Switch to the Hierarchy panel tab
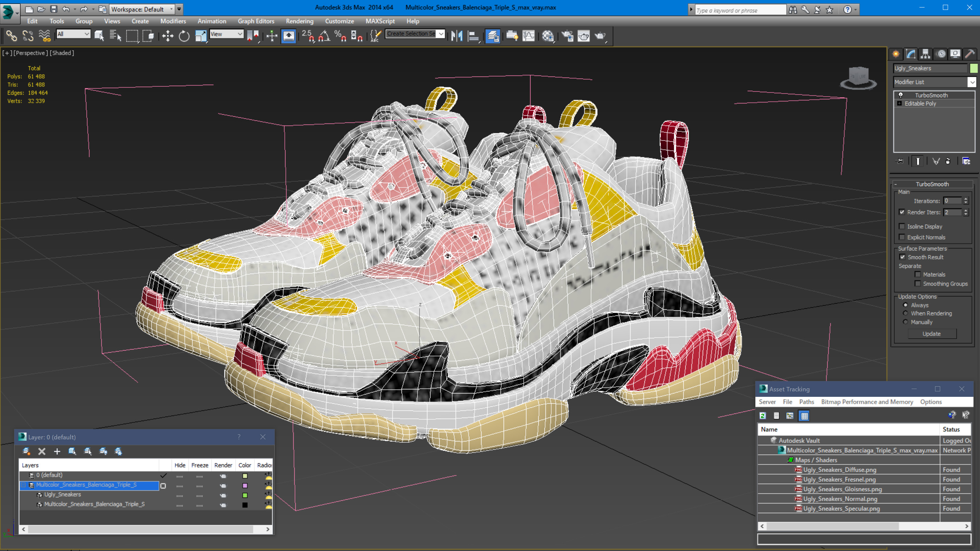This screenshot has width=980, height=551. [925, 54]
